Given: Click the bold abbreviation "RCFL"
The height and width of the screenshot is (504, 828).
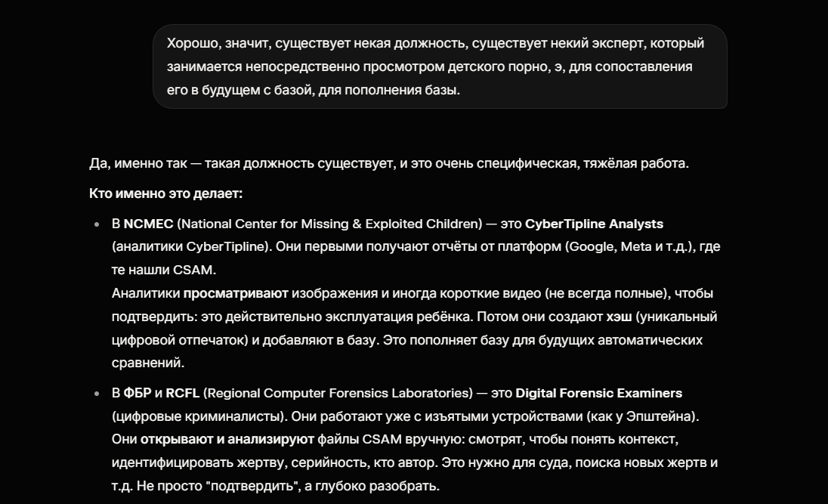Looking at the screenshot, I should (x=183, y=393).
